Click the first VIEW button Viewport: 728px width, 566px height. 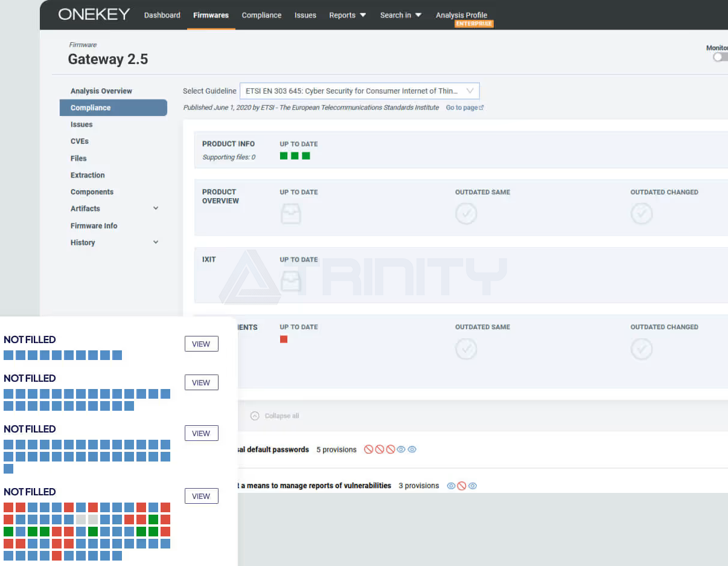(x=201, y=344)
